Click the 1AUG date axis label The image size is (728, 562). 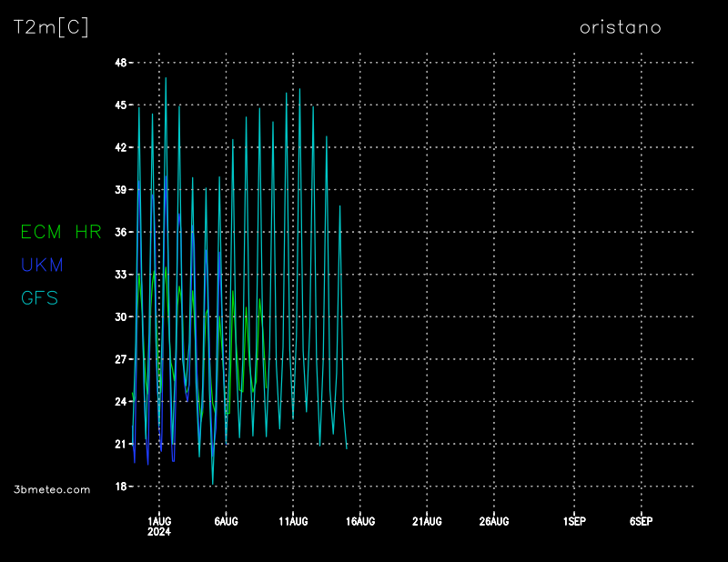(x=159, y=521)
